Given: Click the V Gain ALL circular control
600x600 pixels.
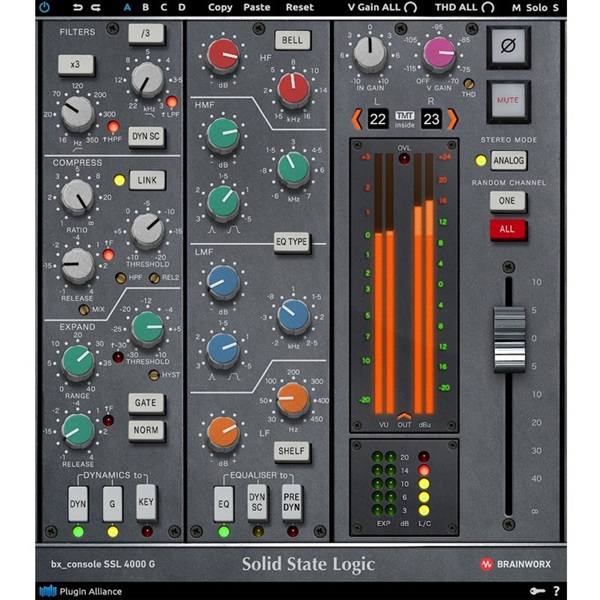Looking at the screenshot, I should tap(411, 7).
